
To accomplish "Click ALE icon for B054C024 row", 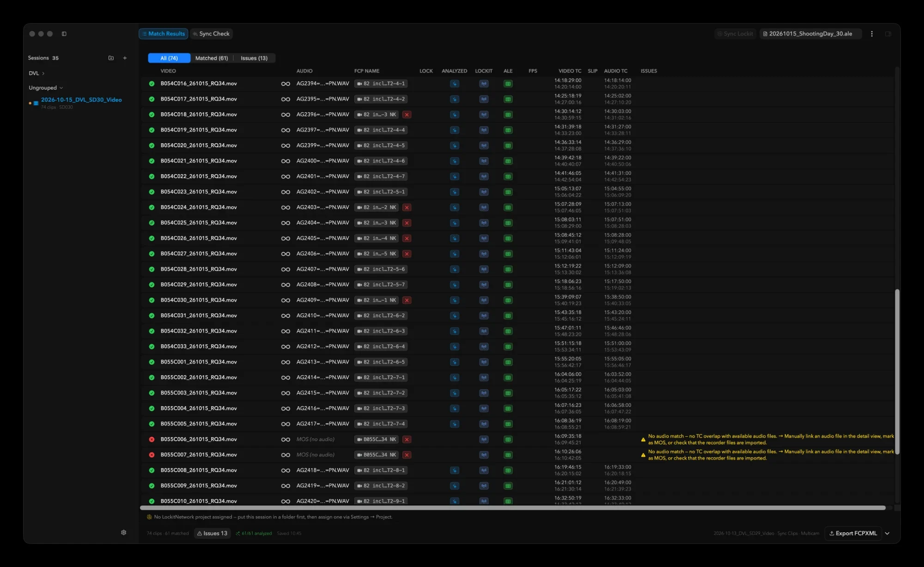I will (508, 207).
